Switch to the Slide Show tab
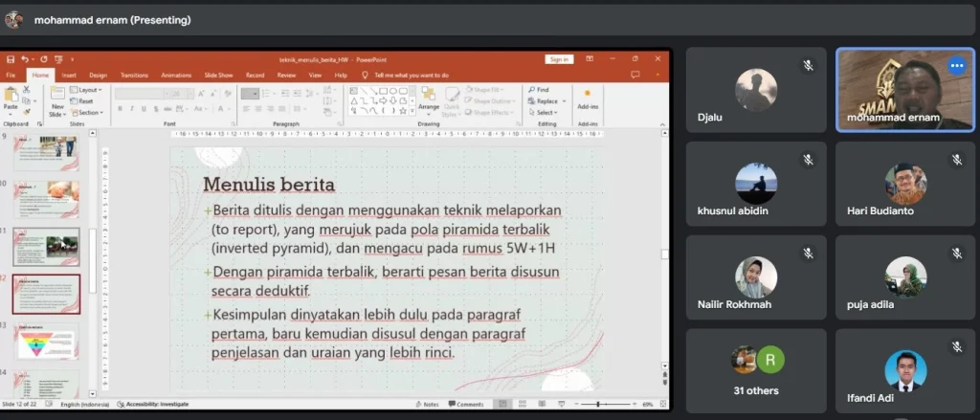The width and height of the screenshot is (980, 420). point(219,75)
